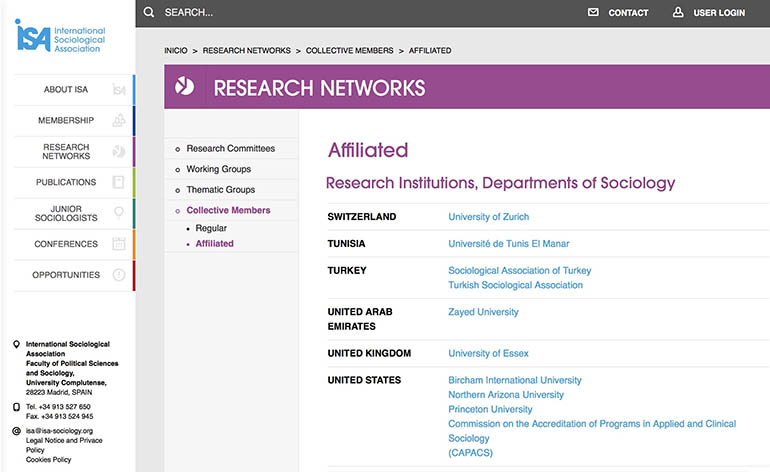Screen dimensions: 770x472
Task: Open the ISA logo homepage
Action: coord(61,36)
